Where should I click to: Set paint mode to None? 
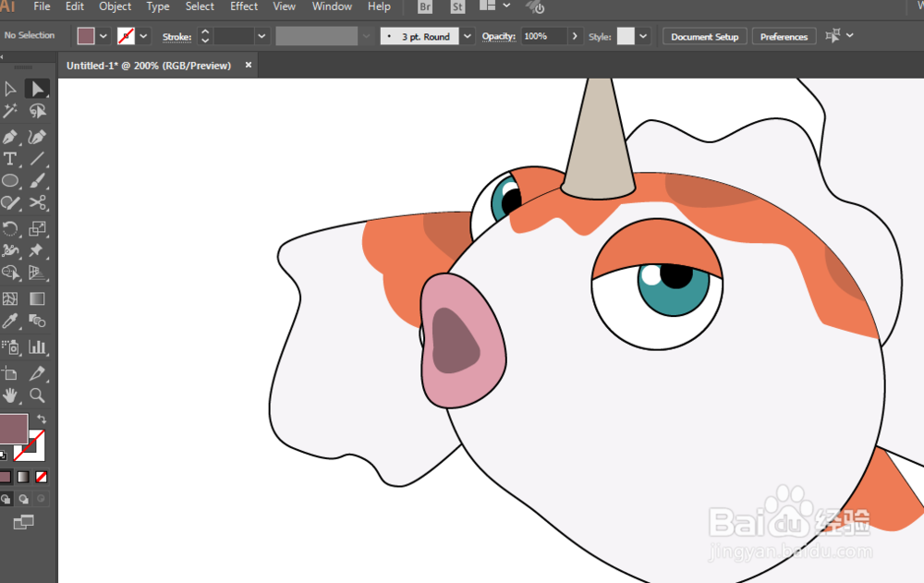click(41, 477)
